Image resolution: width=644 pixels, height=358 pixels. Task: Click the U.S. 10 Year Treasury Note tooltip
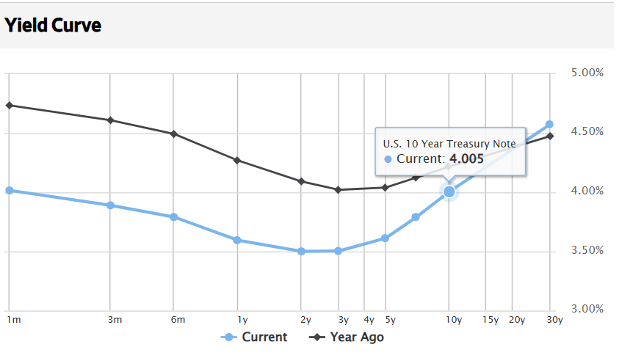click(x=449, y=151)
